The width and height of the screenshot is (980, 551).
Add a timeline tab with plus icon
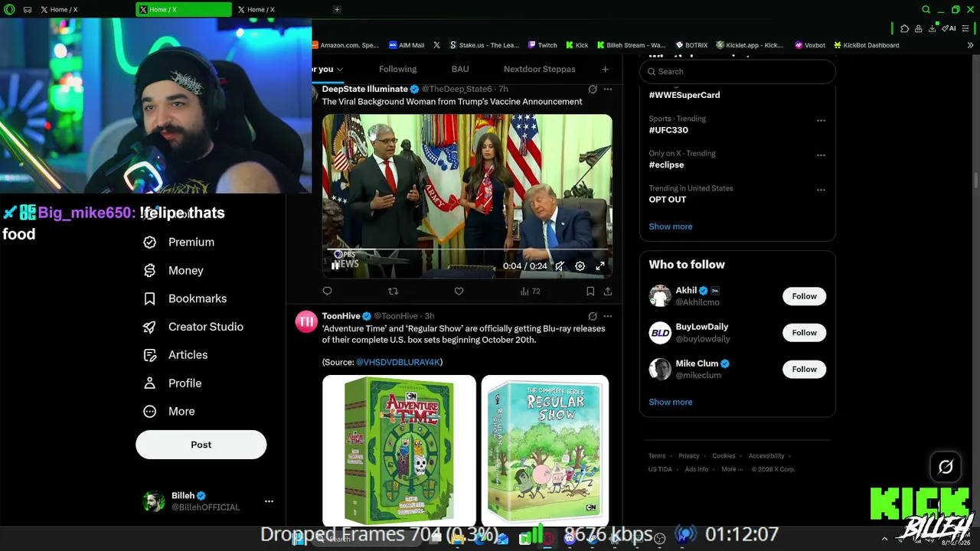pyautogui.click(x=605, y=69)
